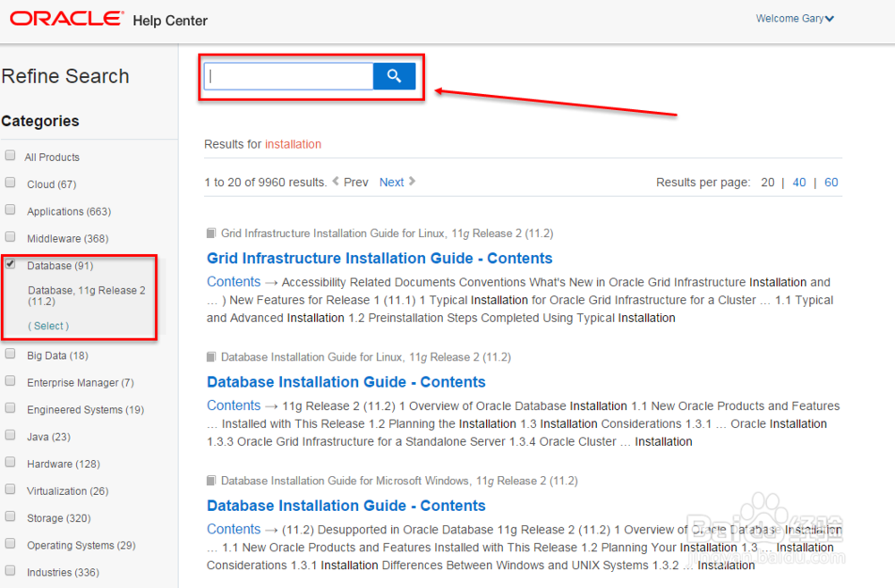Open the Welcome Gary user dropdown
Viewport: 895px width, 588px height.
pos(795,19)
